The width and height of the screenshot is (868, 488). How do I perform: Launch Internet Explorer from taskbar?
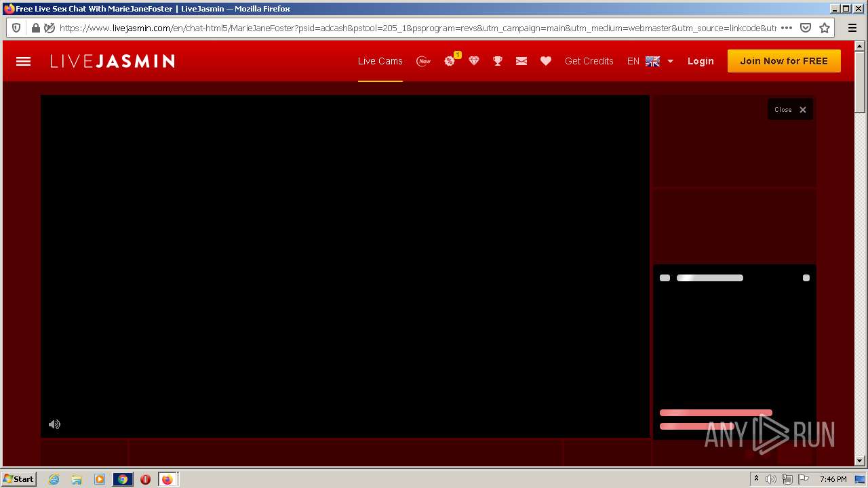tap(54, 479)
